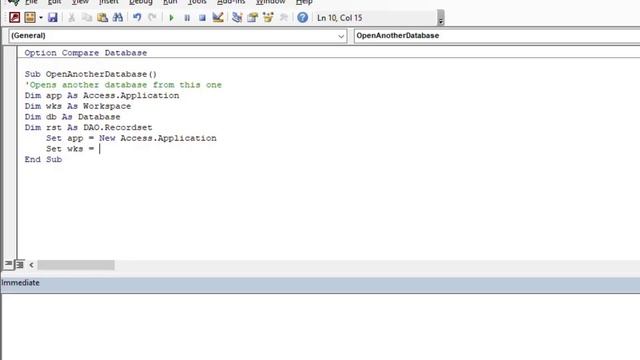Switch to Procedure View button
Image resolution: width=640 pixels, height=360 pixels.
[x=8, y=264]
